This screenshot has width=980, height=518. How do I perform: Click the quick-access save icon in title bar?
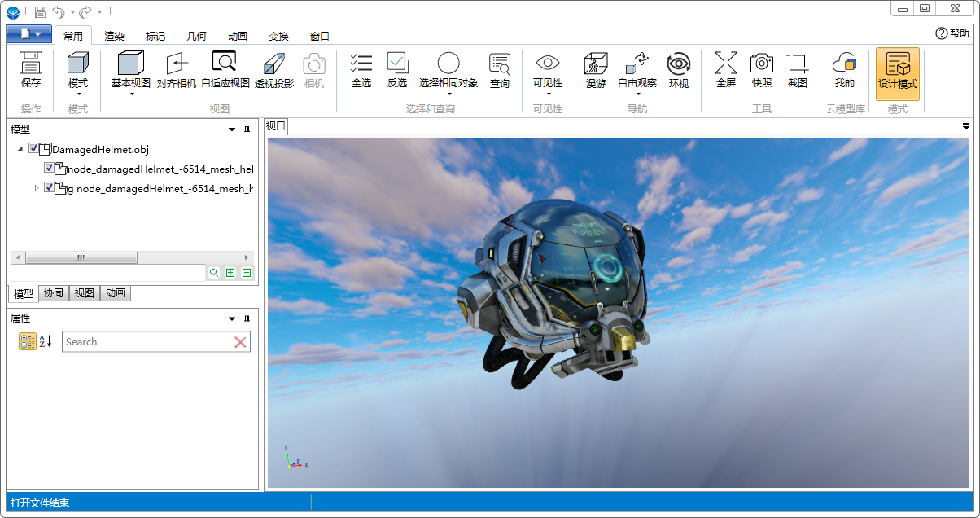(x=41, y=11)
